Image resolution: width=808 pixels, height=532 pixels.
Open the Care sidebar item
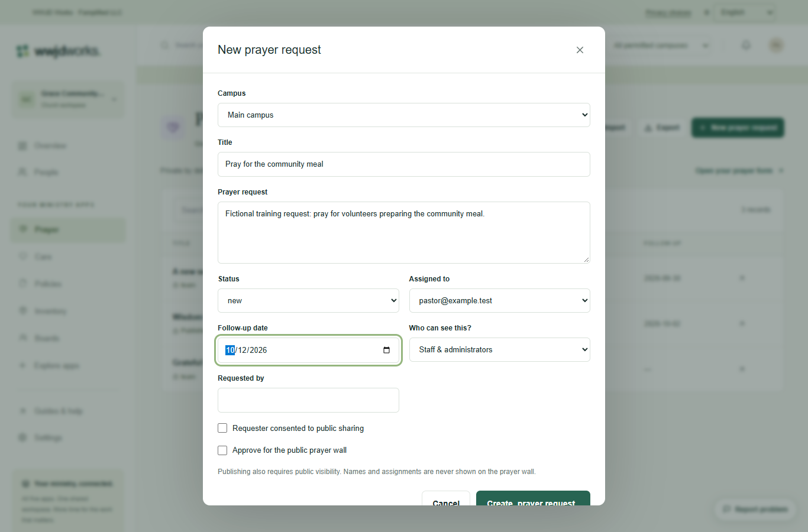click(68, 257)
